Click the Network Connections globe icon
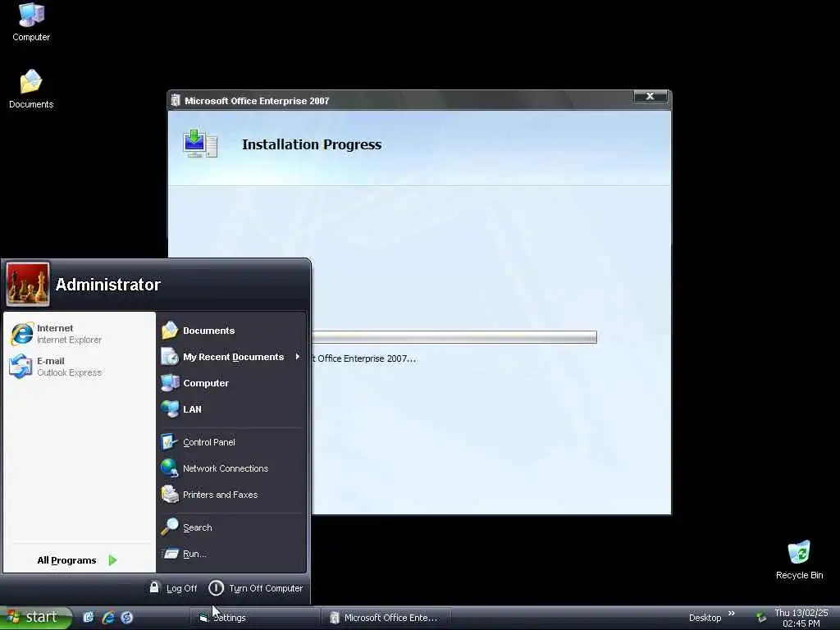Viewport: 840px width, 630px height. 170,468
